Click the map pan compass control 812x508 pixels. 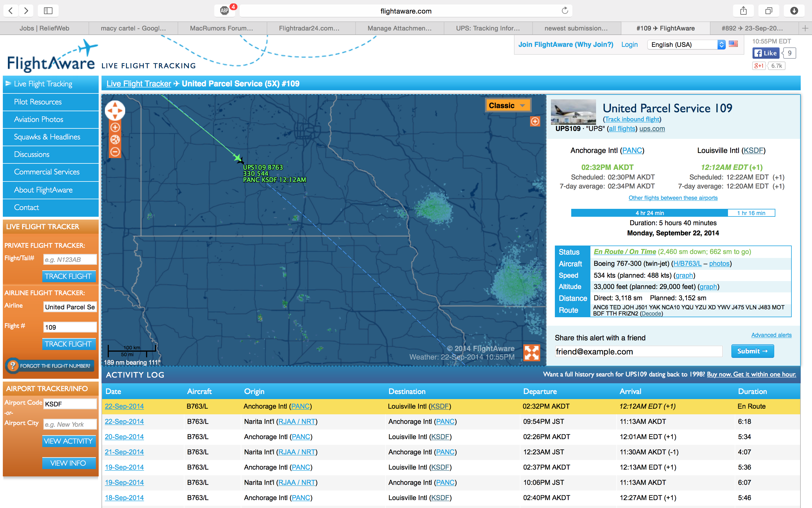click(115, 110)
